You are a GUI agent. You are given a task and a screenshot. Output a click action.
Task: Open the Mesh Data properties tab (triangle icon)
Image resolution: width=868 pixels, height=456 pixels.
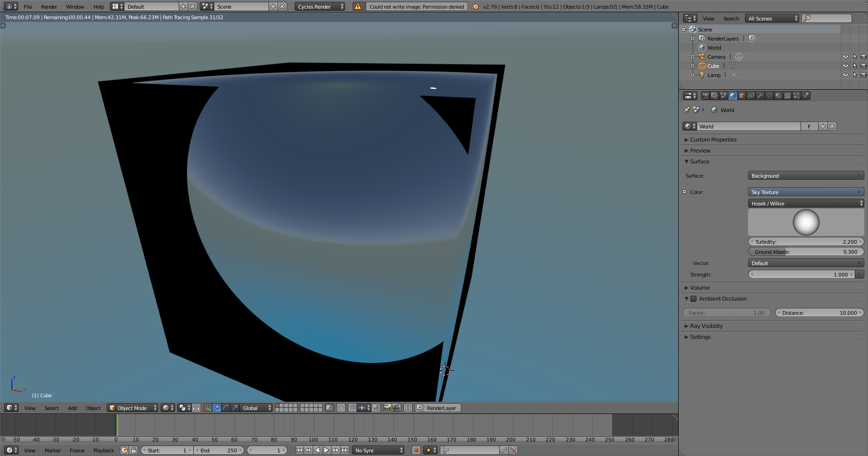pos(769,96)
